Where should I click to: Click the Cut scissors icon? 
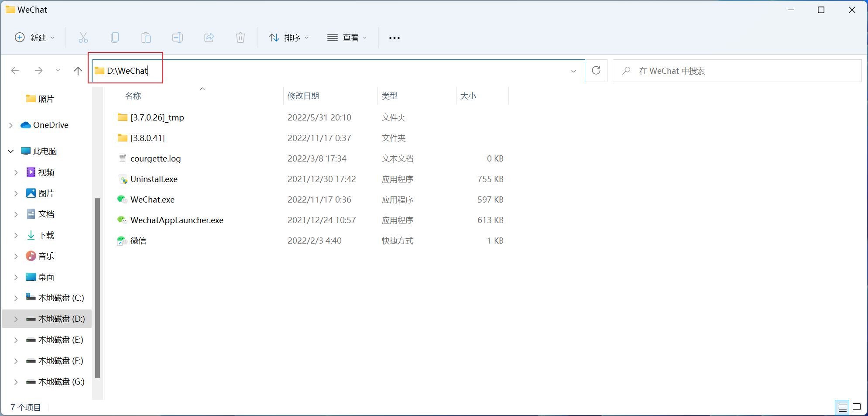coord(83,38)
